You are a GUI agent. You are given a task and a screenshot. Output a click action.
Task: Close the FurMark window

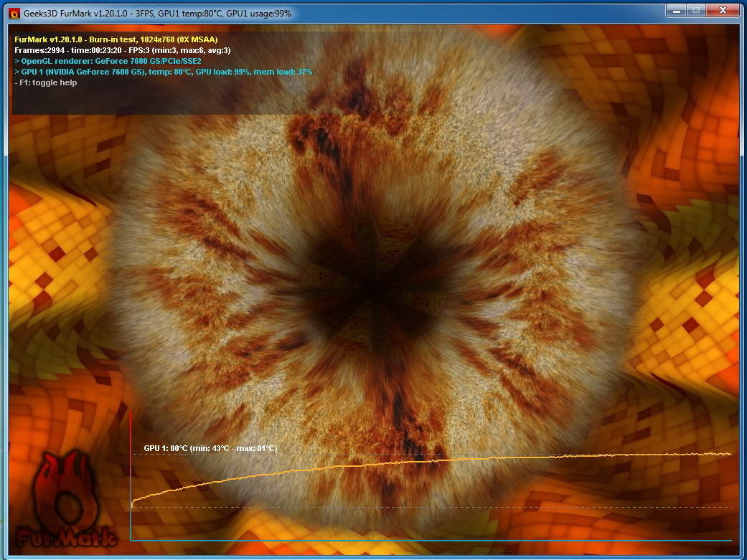tap(723, 10)
